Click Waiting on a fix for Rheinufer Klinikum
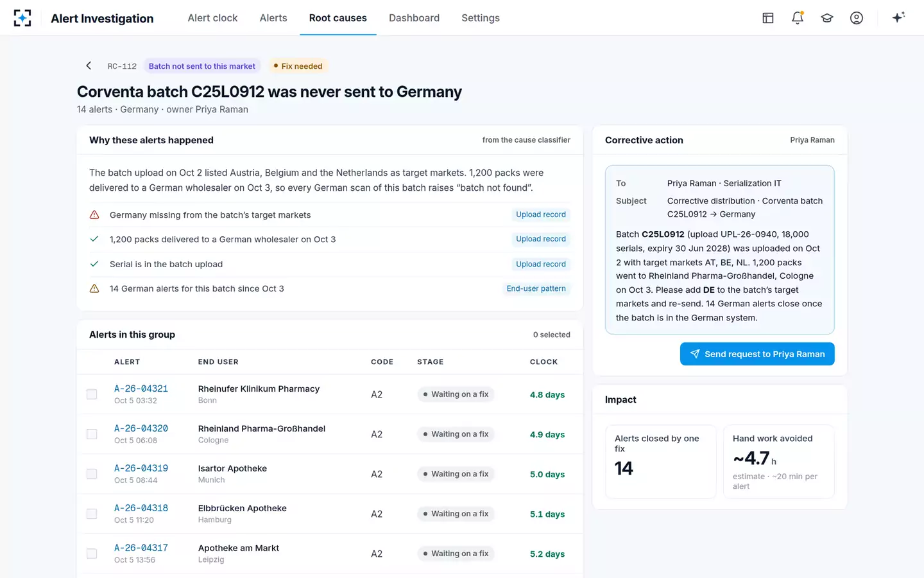 456,394
